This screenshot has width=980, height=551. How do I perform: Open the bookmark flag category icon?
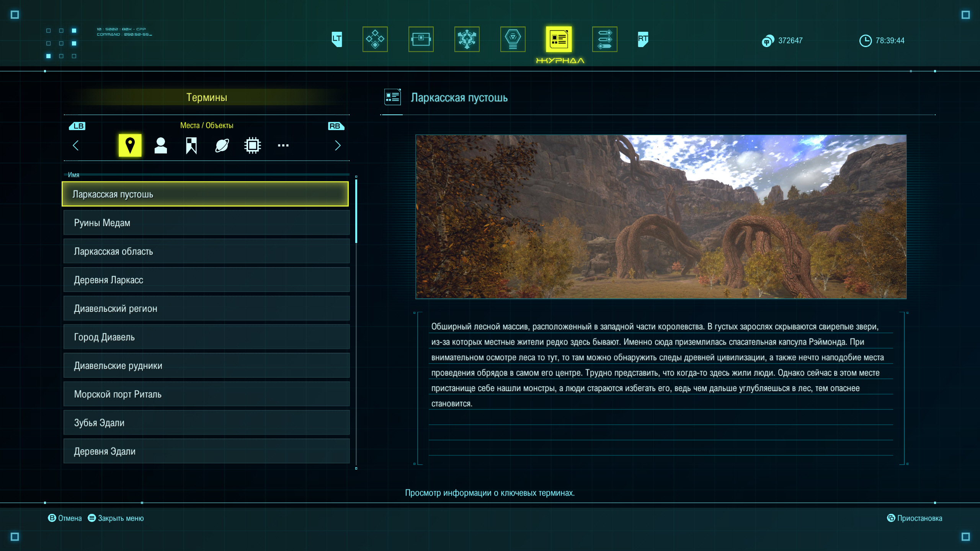(x=191, y=145)
